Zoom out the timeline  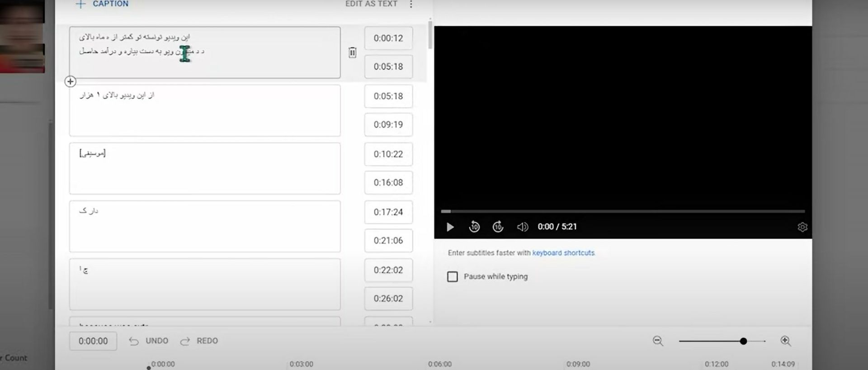[x=658, y=341]
